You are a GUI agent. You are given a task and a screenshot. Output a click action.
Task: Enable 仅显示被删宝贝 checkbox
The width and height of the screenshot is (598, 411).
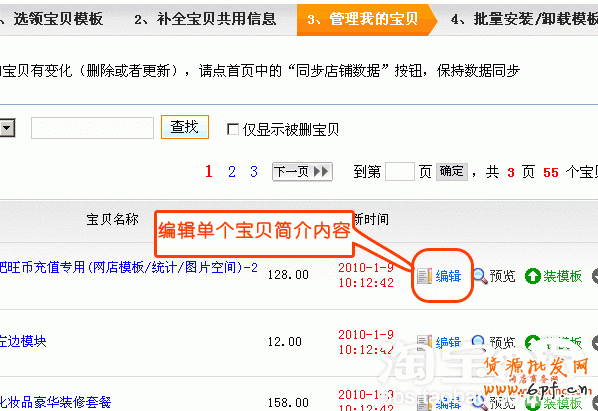coord(233,129)
